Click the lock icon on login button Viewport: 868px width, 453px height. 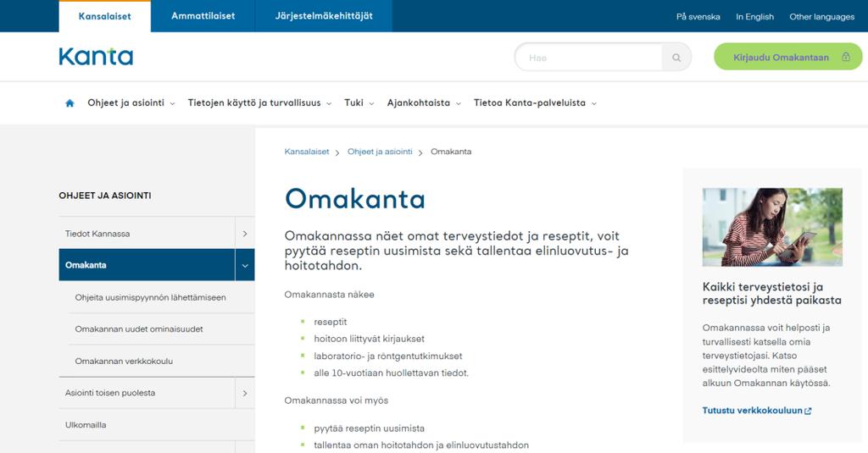coord(846,57)
